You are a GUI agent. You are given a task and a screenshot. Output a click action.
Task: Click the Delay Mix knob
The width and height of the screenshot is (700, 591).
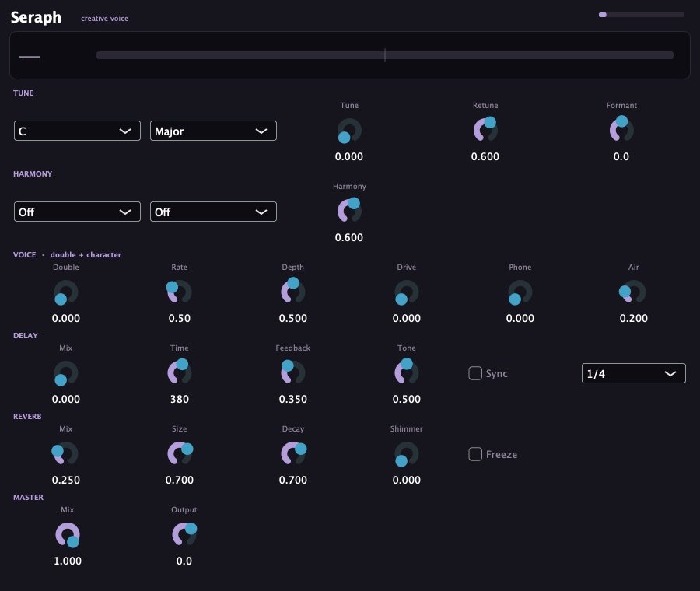click(x=66, y=373)
